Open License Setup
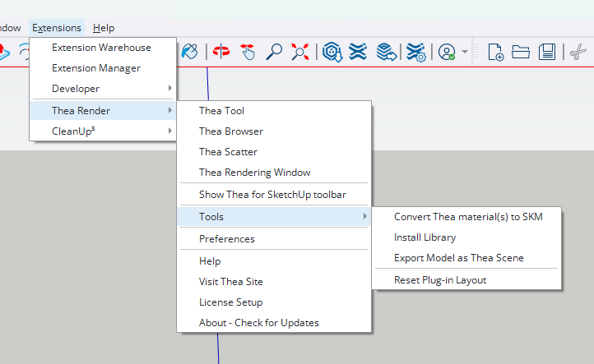This screenshot has width=594, height=364. pyautogui.click(x=274, y=302)
